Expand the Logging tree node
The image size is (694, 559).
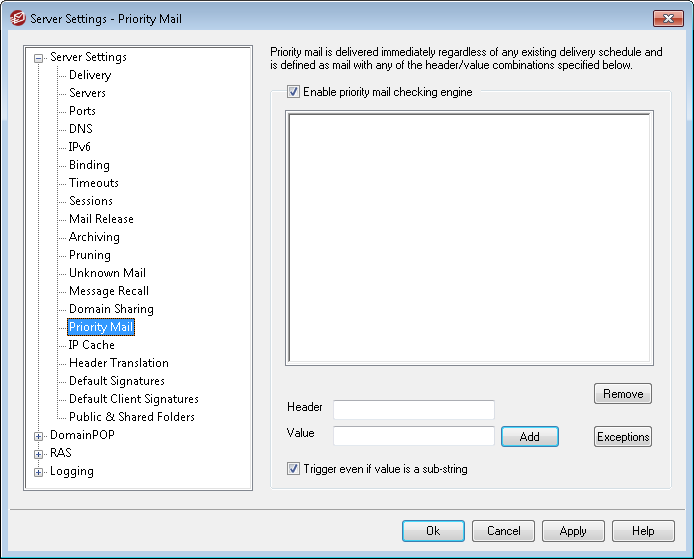pyautogui.click(x=39, y=472)
